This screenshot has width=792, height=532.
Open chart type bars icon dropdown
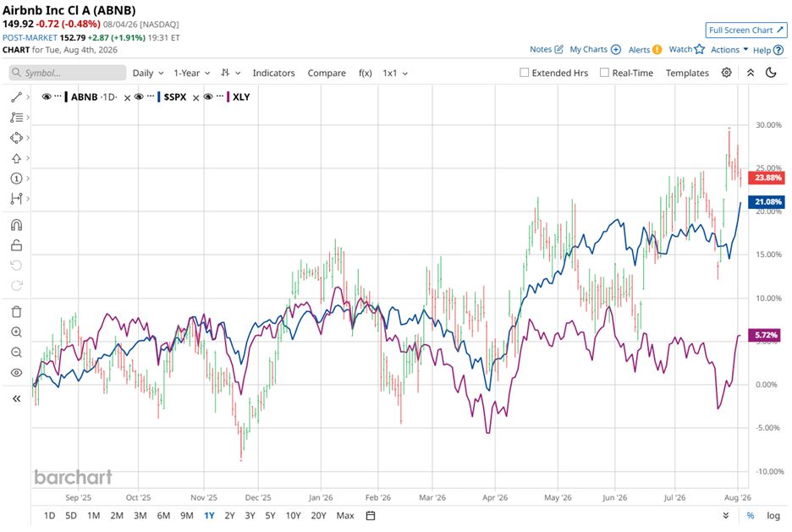tap(230, 73)
